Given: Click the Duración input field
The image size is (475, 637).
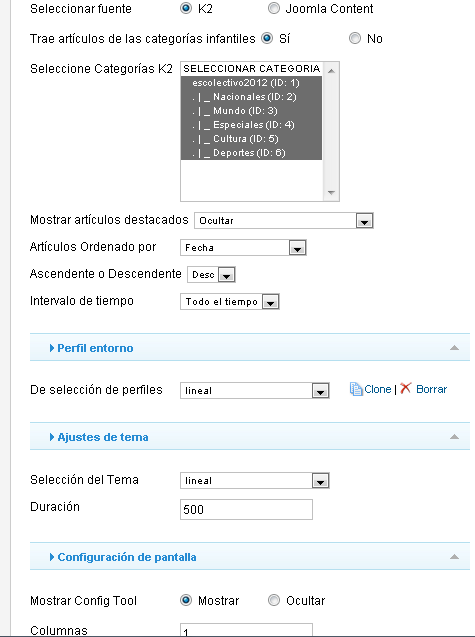Looking at the screenshot, I should pyautogui.click(x=246, y=509).
